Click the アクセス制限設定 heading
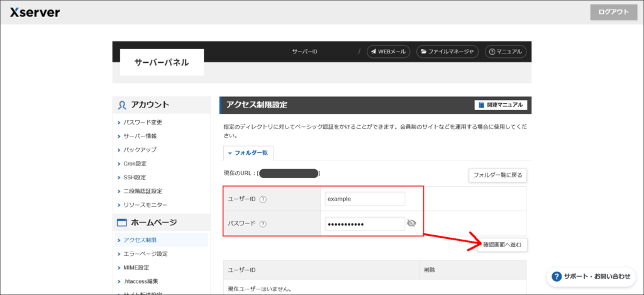The image size is (644, 295). pyautogui.click(x=257, y=105)
